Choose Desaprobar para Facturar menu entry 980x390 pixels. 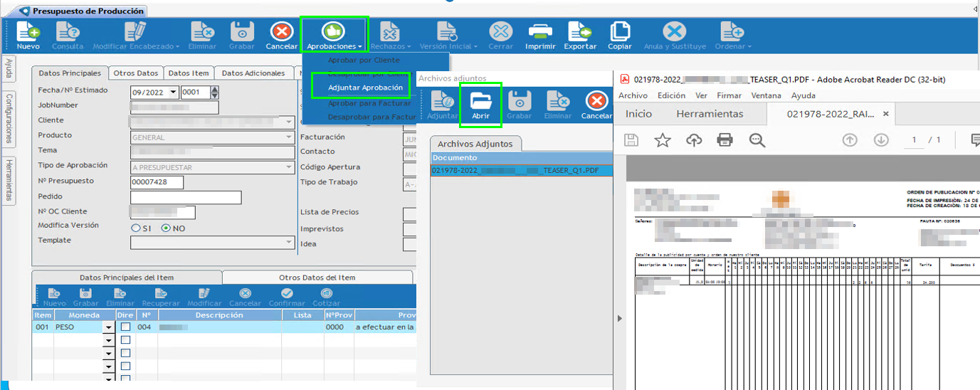pyautogui.click(x=372, y=117)
